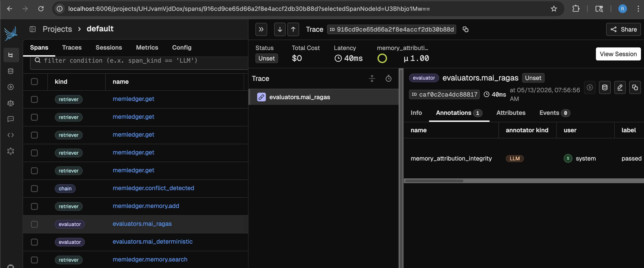Click the 'passed' label cell
Image resolution: width=644 pixels, height=268 pixels.
[x=631, y=159]
